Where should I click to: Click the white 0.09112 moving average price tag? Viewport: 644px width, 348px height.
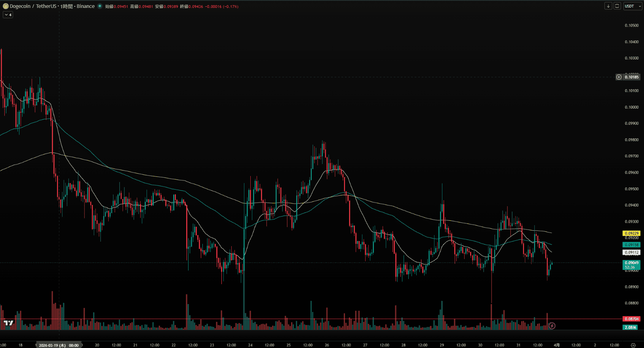631,252
